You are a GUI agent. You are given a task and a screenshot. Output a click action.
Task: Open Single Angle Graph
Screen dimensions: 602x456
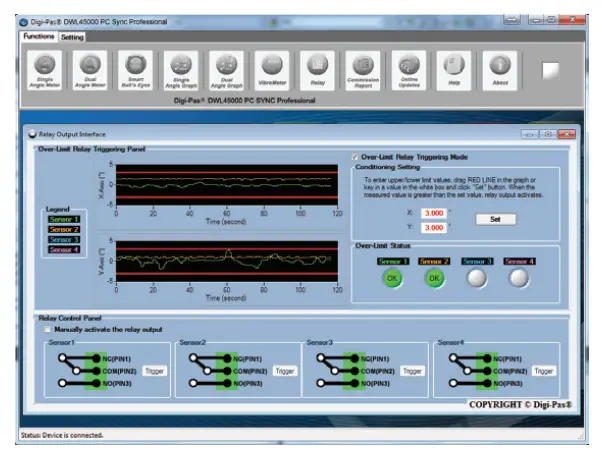tap(181, 71)
